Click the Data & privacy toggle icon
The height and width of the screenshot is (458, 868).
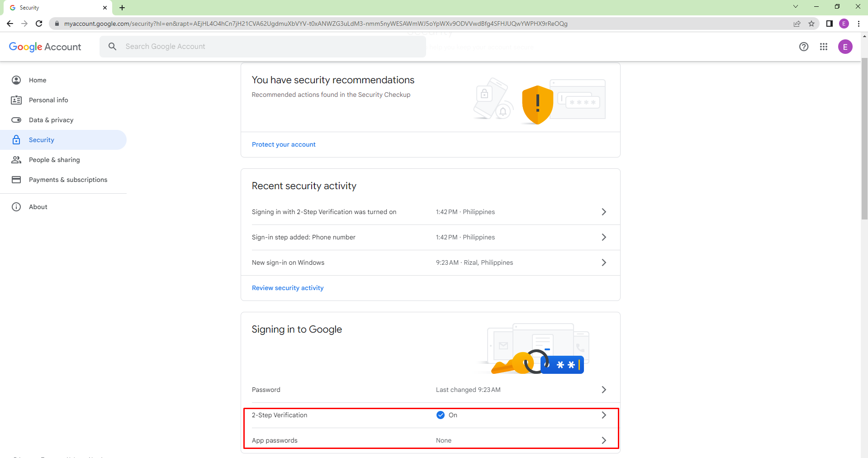point(16,120)
